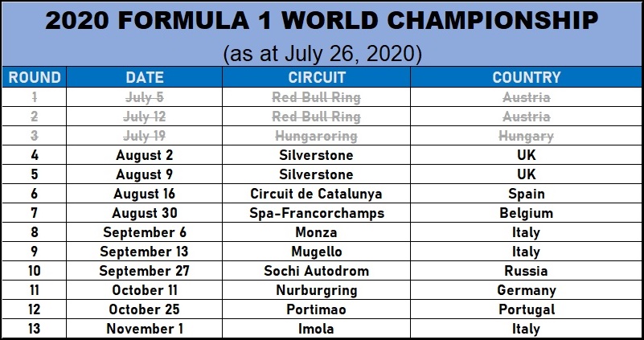
Task: Select the August 2 date cell
Action: (x=145, y=155)
